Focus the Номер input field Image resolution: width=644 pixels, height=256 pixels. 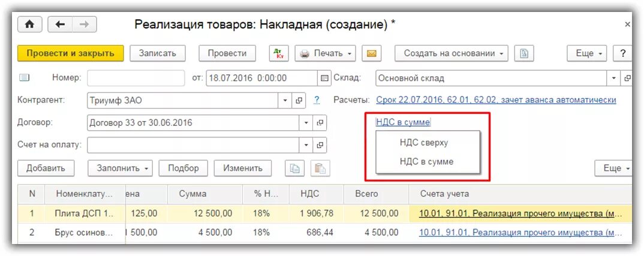136,78
